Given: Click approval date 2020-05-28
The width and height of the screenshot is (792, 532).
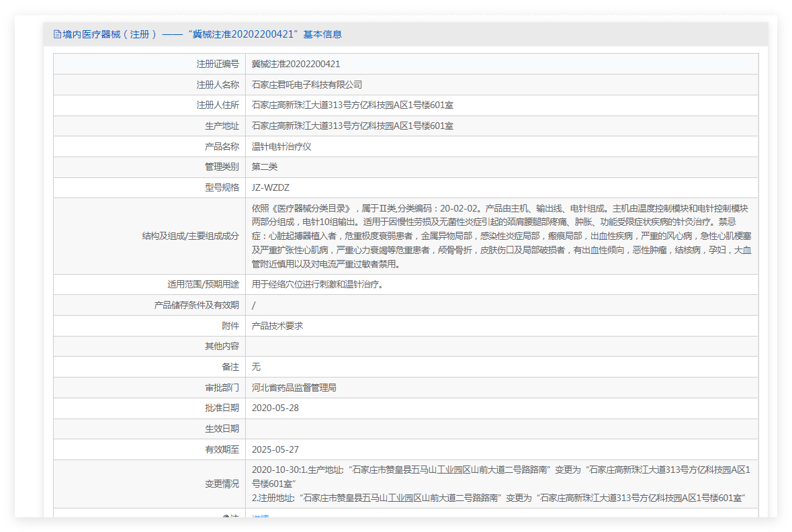Looking at the screenshot, I should [x=275, y=408].
